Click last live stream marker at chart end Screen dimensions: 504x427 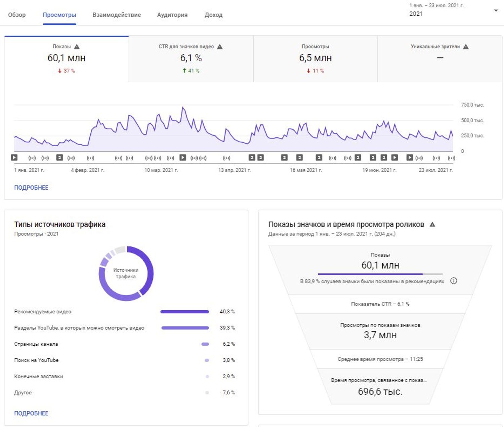click(451, 158)
